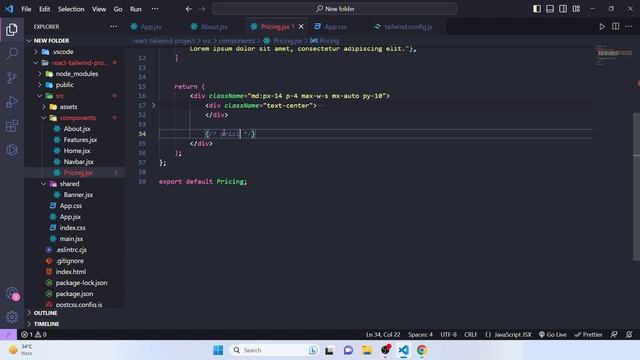The image size is (640, 360).
Task: Expand the .vscode folder
Action: 62,52
